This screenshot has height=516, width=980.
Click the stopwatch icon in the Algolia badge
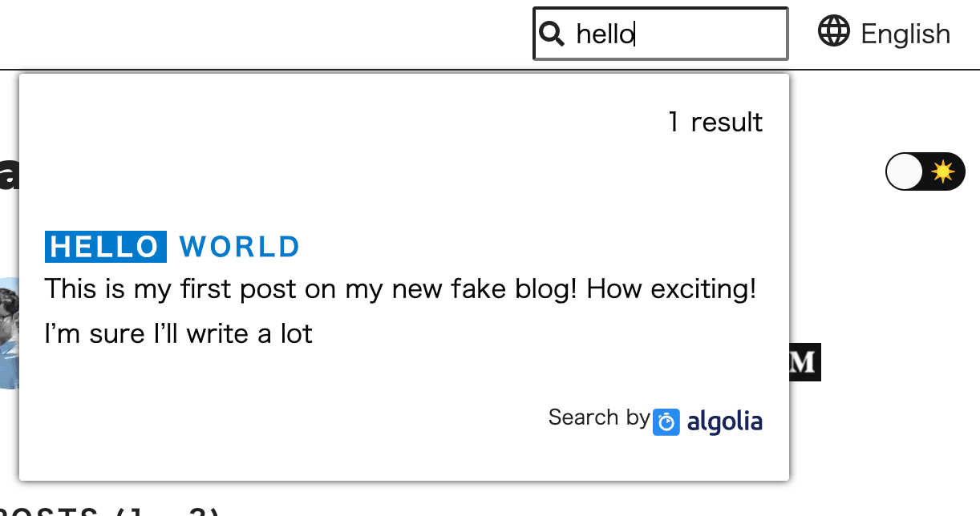pyautogui.click(x=666, y=421)
